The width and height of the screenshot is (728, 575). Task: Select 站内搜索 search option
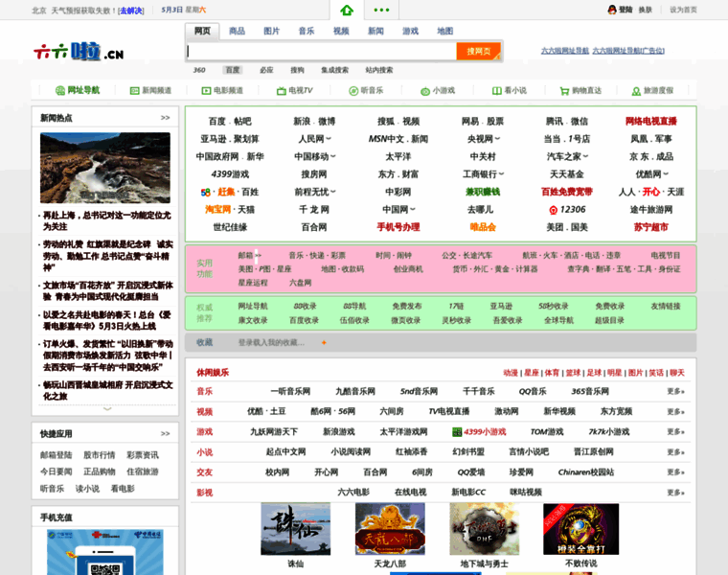pos(379,70)
